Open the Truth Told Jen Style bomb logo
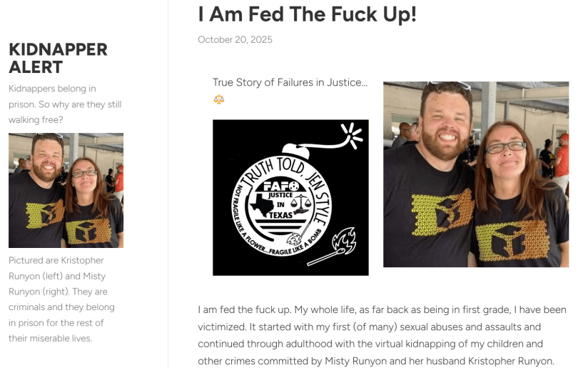Viewport: 588px width, 368px height. click(x=290, y=197)
